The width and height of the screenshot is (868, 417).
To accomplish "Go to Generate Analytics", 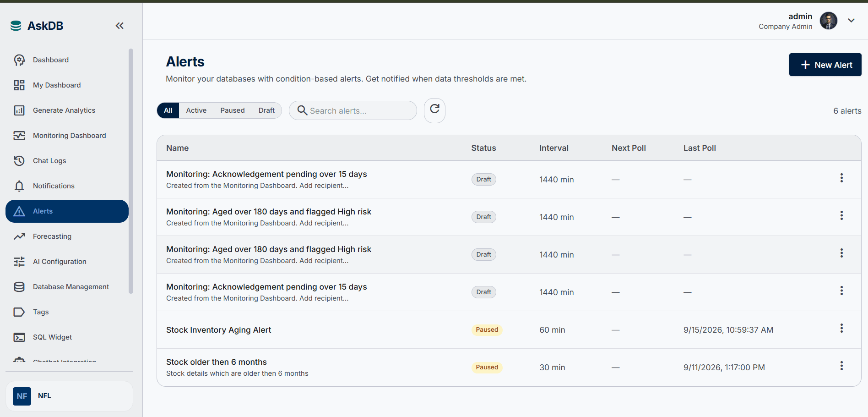I will pos(67,110).
